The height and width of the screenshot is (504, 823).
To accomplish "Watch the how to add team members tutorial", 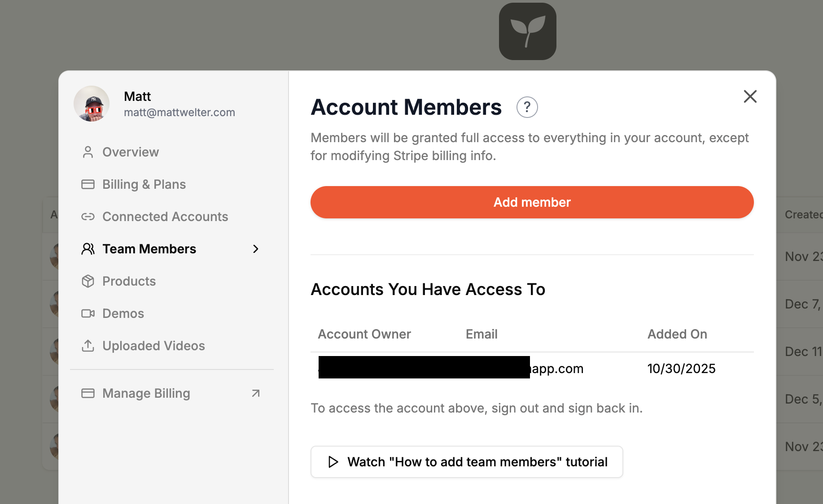I will click(x=467, y=462).
